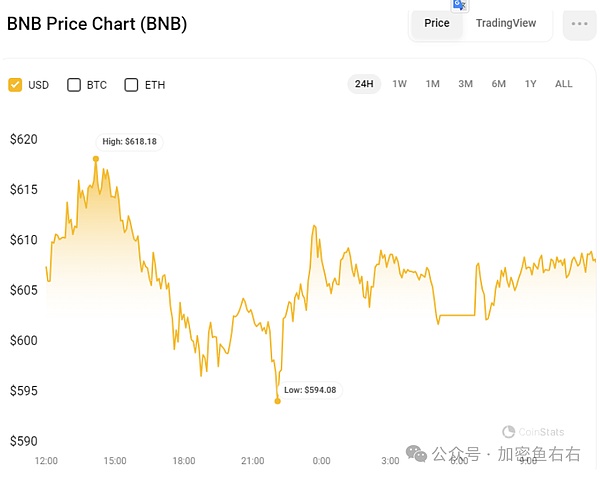The height and width of the screenshot is (478, 600).
Task: Uncheck the USD currency checkbox
Action: pos(15,85)
